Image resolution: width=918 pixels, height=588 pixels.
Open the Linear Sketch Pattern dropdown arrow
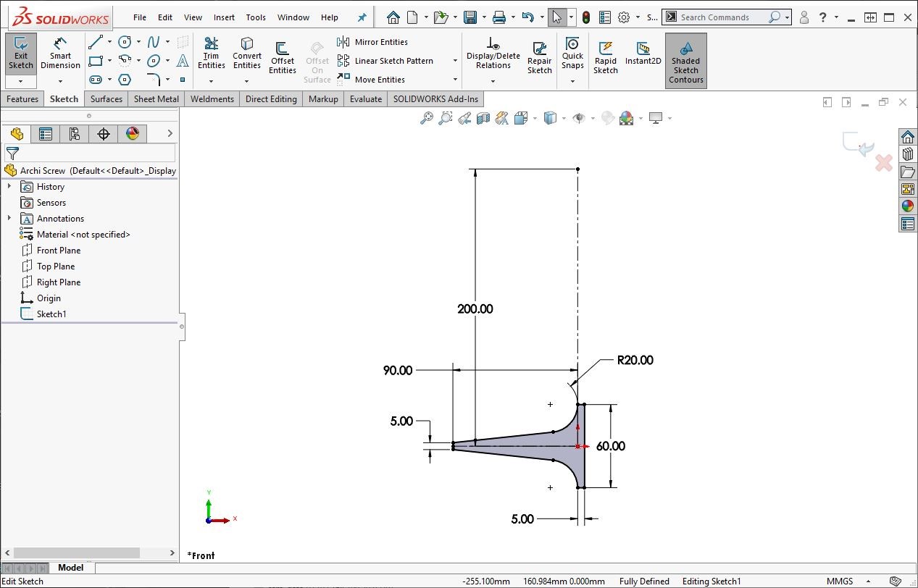(x=455, y=61)
